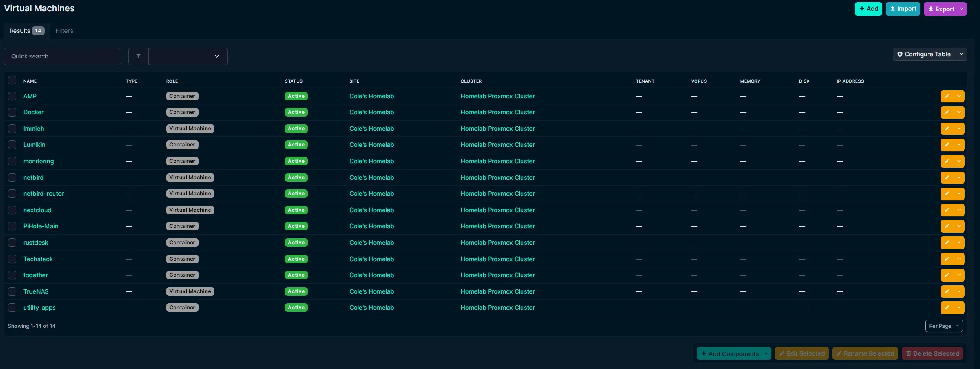Sort by the Role column header

coord(172,81)
